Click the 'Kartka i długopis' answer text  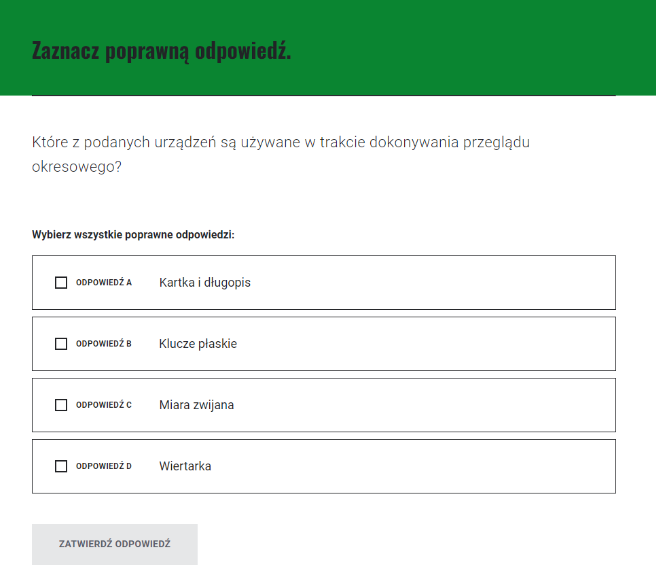(x=204, y=283)
